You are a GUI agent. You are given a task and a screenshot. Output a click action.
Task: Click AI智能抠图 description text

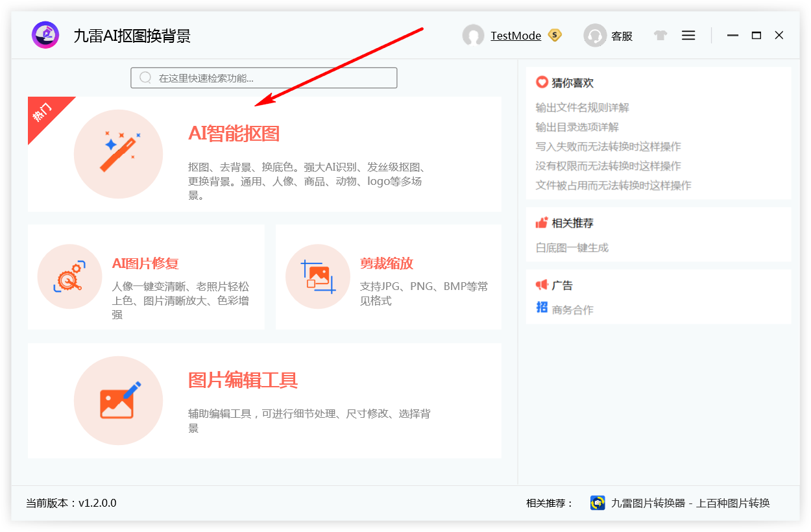pyautogui.click(x=306, y=181)
